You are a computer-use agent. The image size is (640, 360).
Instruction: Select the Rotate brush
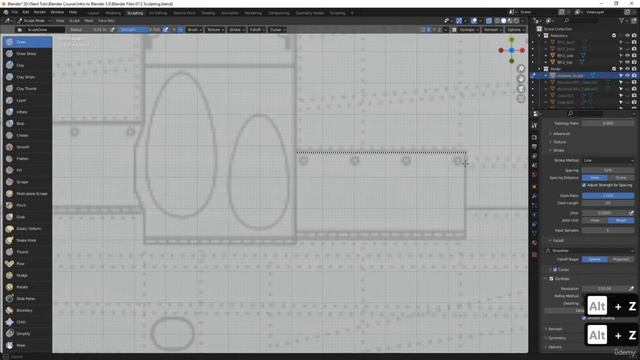click(x=27, y=287)
